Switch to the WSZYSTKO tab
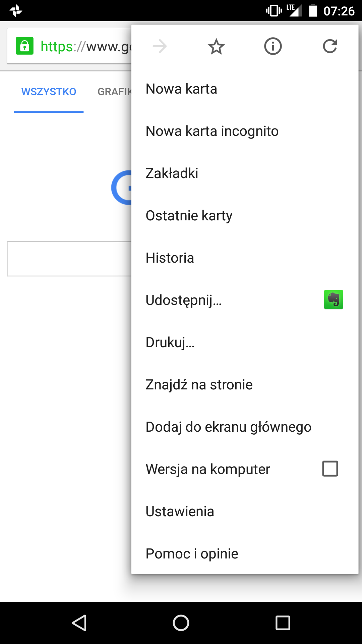362x644 pixels. point(49,92)
